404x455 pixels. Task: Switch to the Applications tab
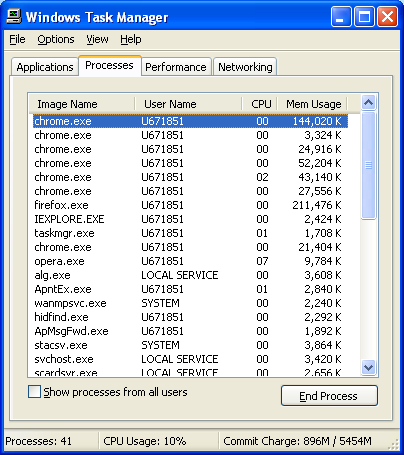click(x=45, y=67)
